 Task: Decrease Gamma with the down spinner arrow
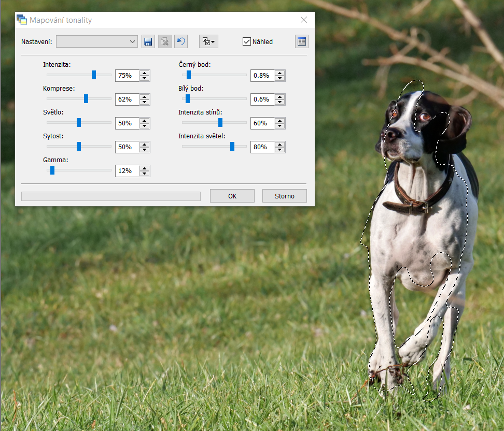pos(145,173)
